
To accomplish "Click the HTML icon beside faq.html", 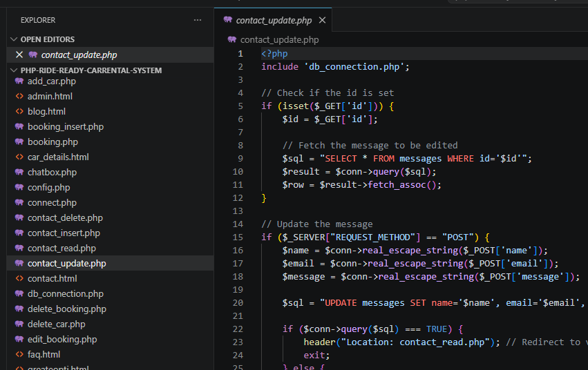I will point(19,355).
